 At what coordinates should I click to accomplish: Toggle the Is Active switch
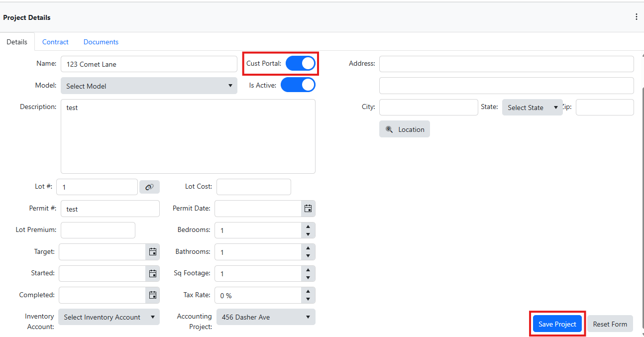(298, 85)
